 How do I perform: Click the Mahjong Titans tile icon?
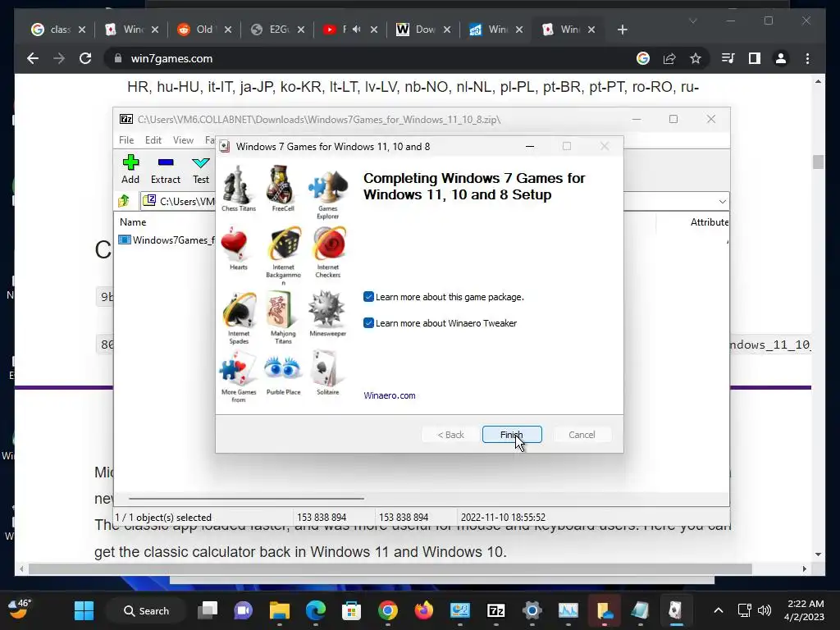(281, 309)
